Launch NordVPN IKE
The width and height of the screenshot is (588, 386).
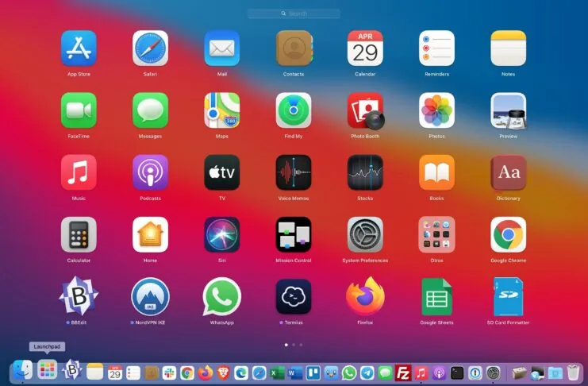[151, 296]
